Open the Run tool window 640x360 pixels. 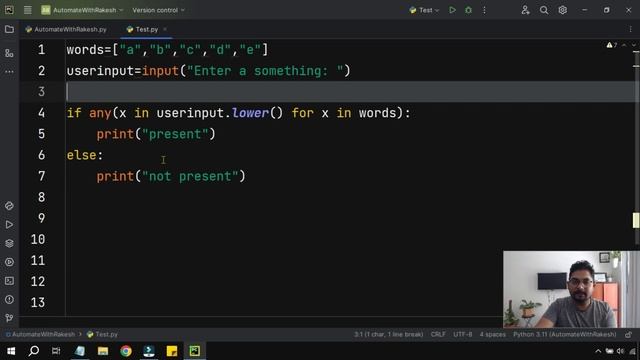9,224
